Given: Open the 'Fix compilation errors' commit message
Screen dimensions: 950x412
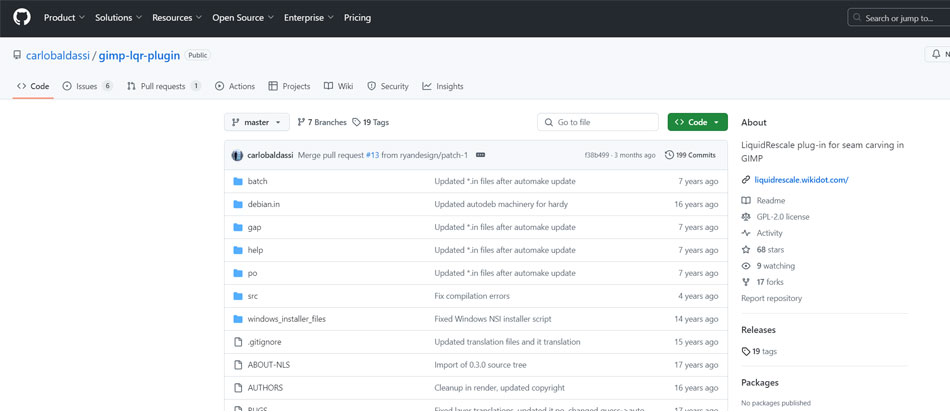Looking at the screenshot, I should [x=472, y=296].
